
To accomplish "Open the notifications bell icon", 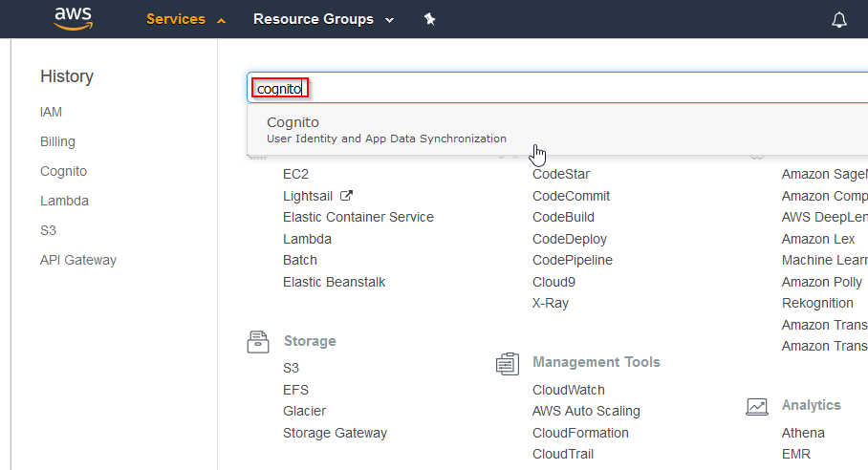I will [839, 20].
